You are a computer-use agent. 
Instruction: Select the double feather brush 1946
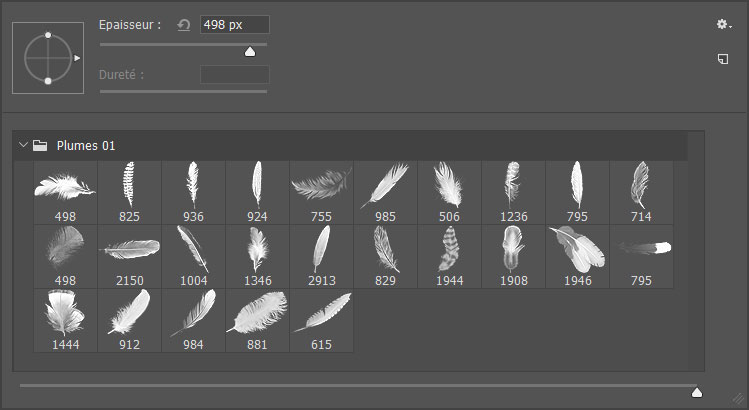tap(577, 256)
